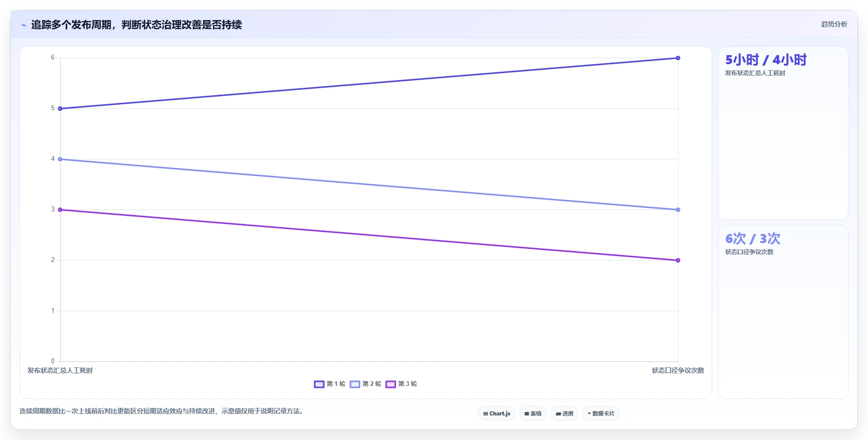Click 第 2 轮 end point at value 3
This screenshot has height=440, width=868.
point(678,210)
